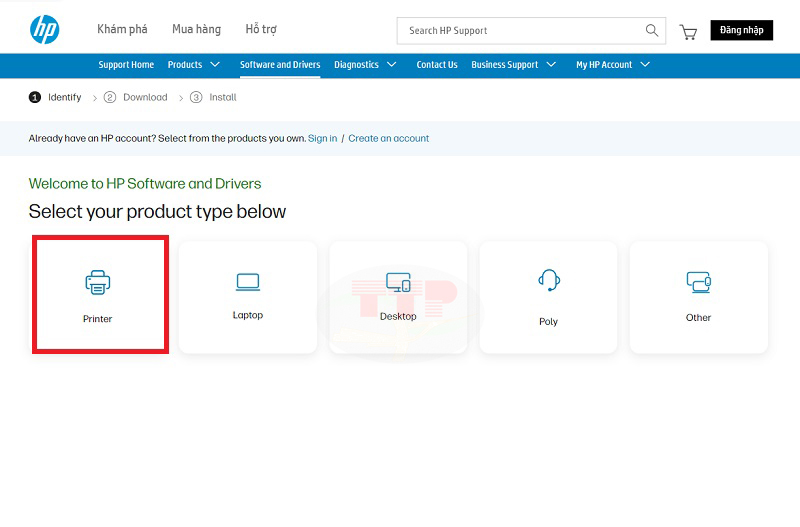Select the Printer icon card

pyautogui.click(x=97, y=282)
